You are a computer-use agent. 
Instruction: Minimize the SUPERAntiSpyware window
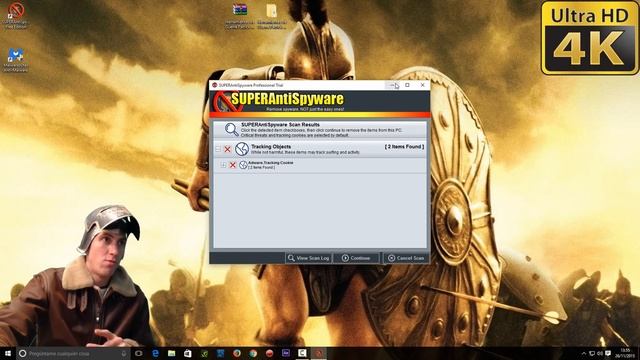point(392,85)
